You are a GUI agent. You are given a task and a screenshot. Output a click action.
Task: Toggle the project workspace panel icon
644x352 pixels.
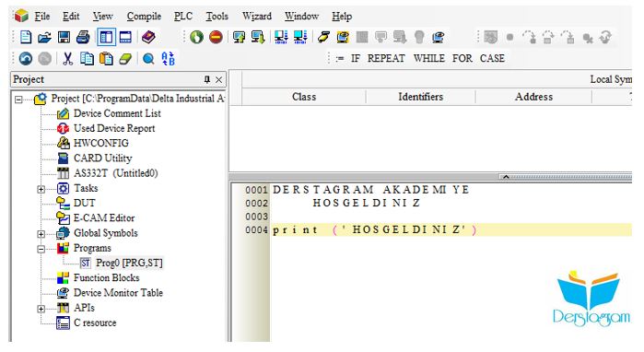point(106,38)
